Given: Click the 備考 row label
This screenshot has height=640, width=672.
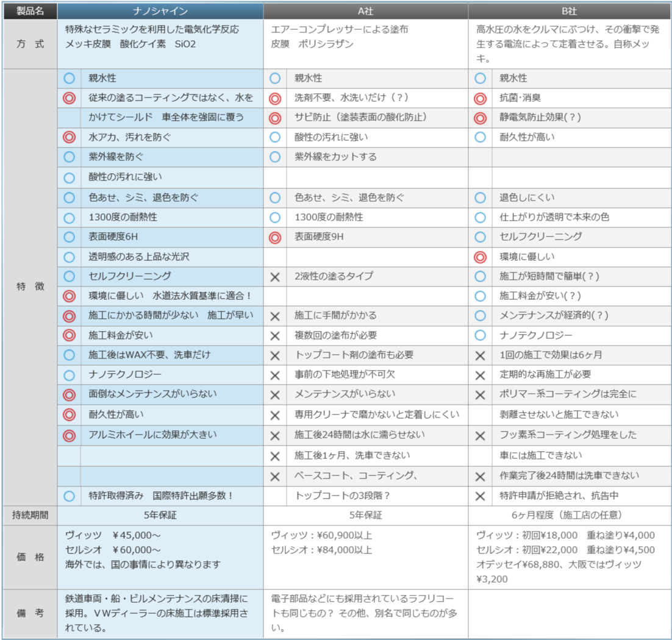Looking at the screenshot, I should tap(30, 613).
